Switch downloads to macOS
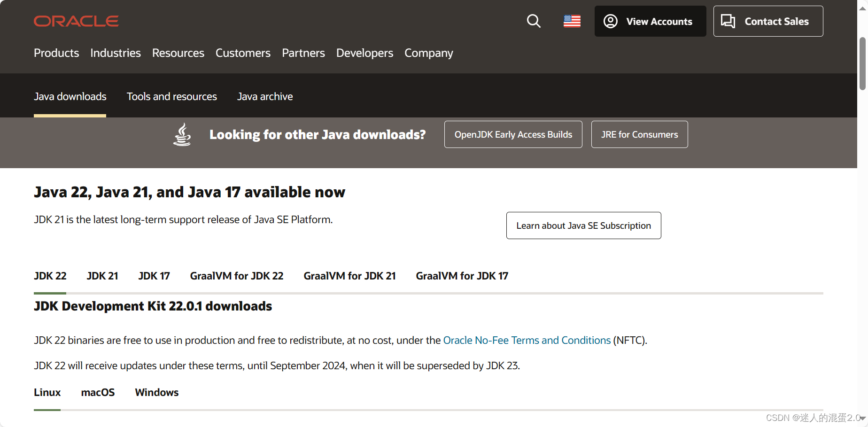The image size is (868, 427). click(98, 392)
